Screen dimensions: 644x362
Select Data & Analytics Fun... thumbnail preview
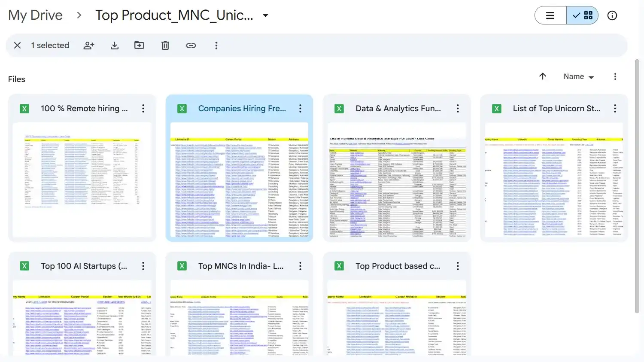coord(397,180)
